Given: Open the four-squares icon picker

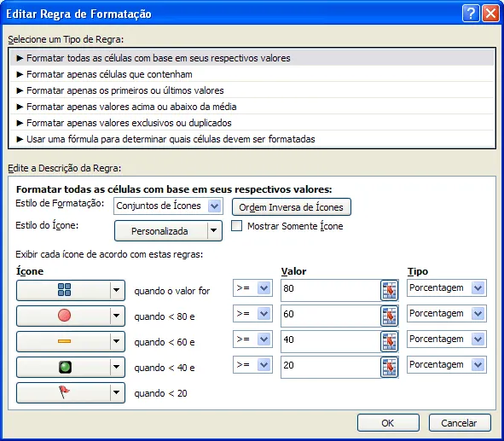Looking at the screenshot, I should click(71, 290).
